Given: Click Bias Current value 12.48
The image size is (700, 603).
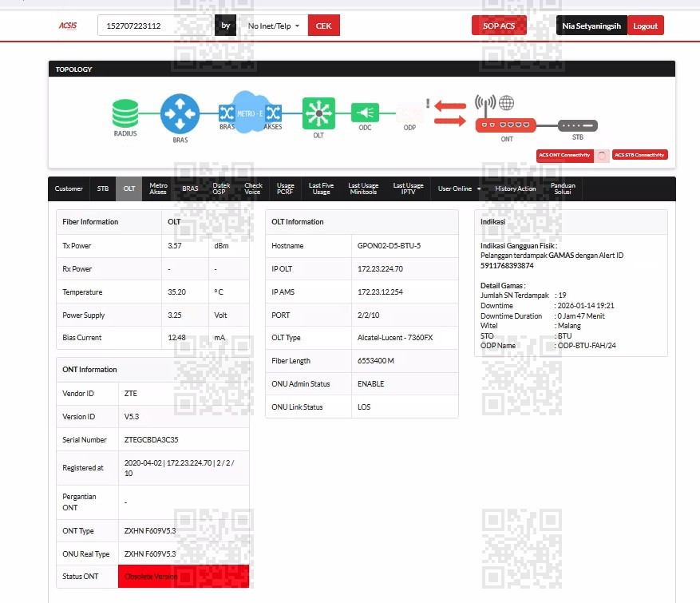Looking at the screenshot, I should [176, 338].
